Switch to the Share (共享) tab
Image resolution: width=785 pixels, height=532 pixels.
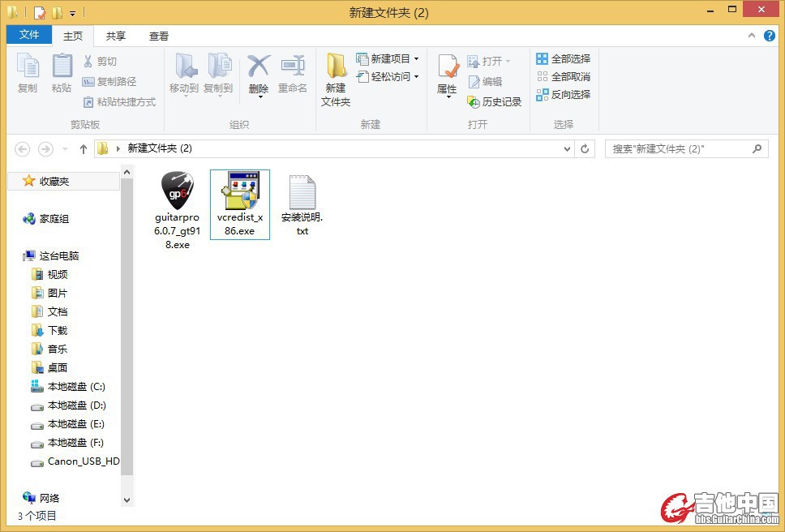(x=116, y=36)
